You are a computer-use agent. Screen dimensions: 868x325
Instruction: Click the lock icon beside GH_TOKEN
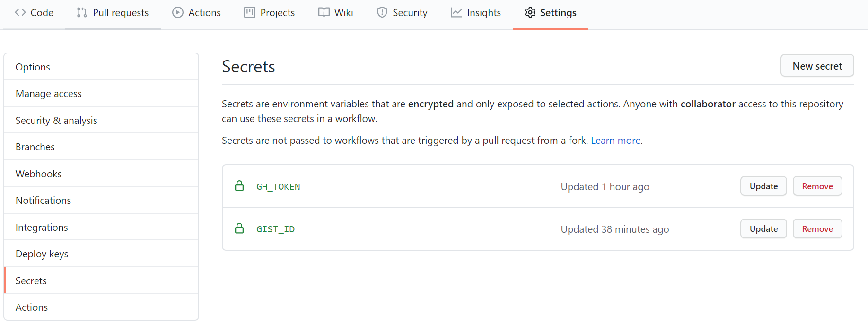[239, 186]
